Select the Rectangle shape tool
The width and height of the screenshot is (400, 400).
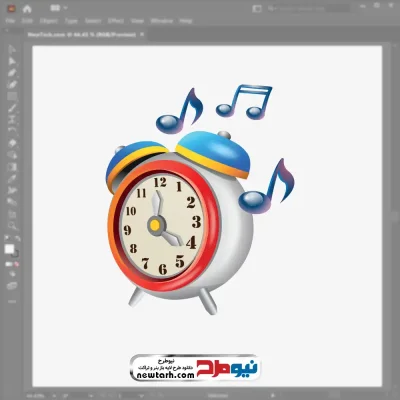click(x=12, y=97)
